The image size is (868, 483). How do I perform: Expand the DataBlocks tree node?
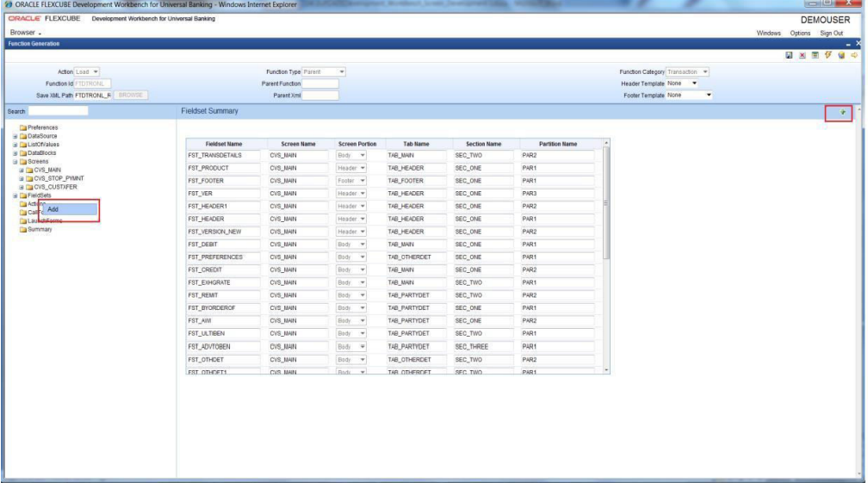point(15,153)
